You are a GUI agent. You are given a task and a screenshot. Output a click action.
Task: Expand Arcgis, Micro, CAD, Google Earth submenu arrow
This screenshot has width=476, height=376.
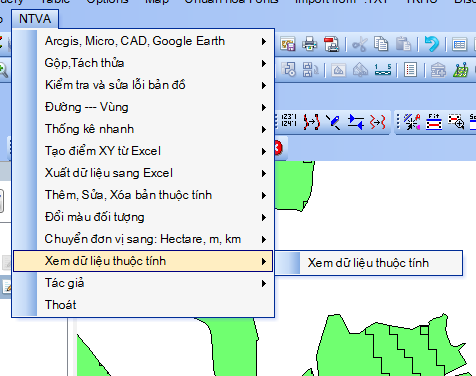tap(264, 41)
